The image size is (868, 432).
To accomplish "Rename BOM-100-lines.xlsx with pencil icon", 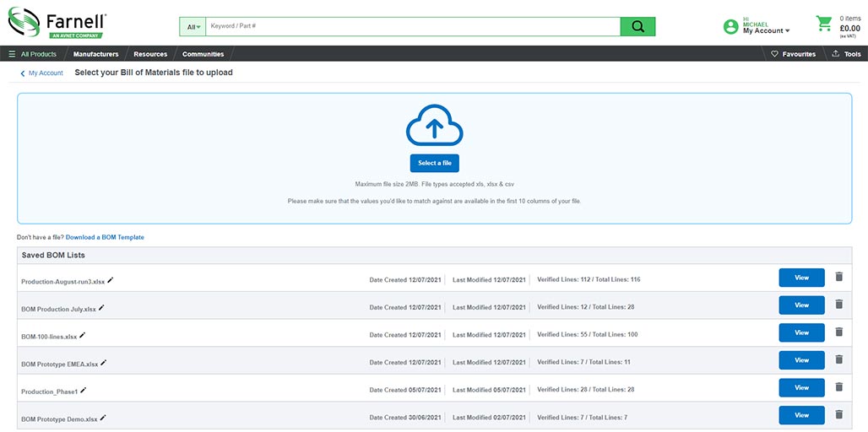I will coord(83,335).
